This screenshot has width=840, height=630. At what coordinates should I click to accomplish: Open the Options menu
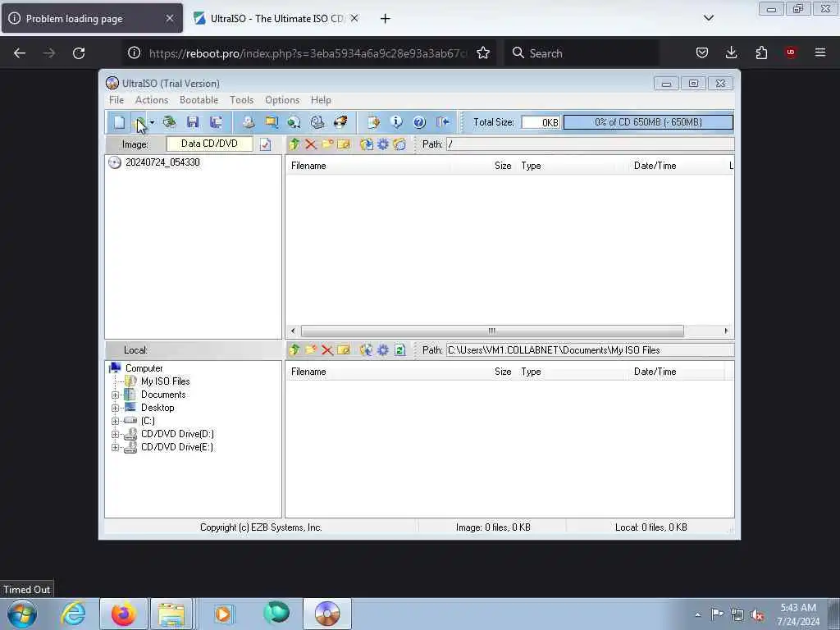[x=282, y=100]
